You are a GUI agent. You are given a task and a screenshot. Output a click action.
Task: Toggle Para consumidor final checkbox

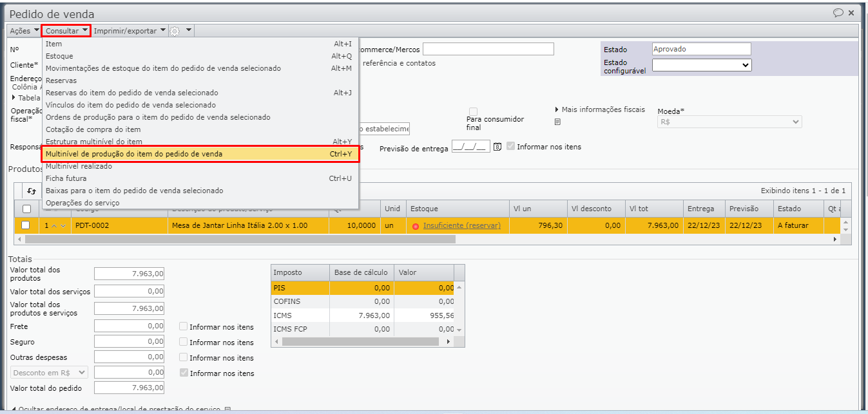(474, 111)
